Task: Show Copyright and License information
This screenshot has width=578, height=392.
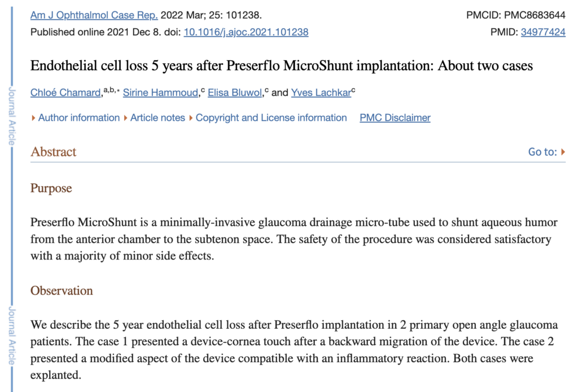Action: pyautogui.click(x=271, y=118)
